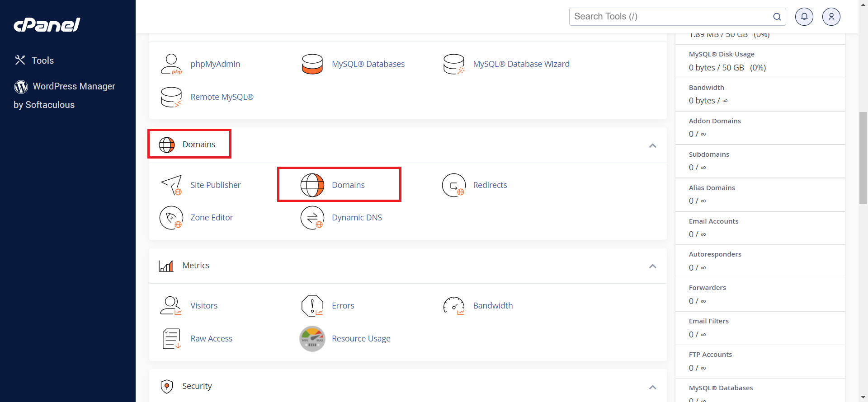Viewport: 868px width, 402px height.
Task: Open the Raw Access icon
Action: pyautogui.click(x=171, y=339)
